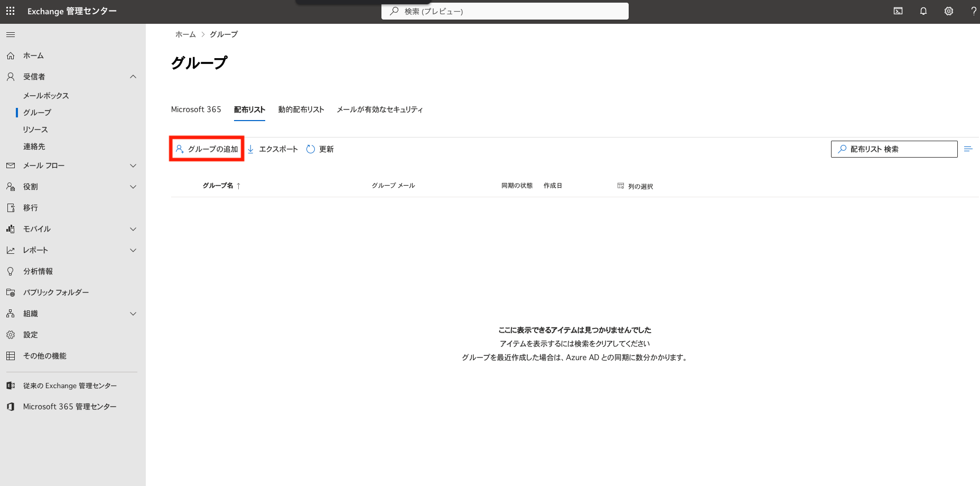Expand the モバイル section chevron
The height and width of the screenshot is (486, 980).
133,229
